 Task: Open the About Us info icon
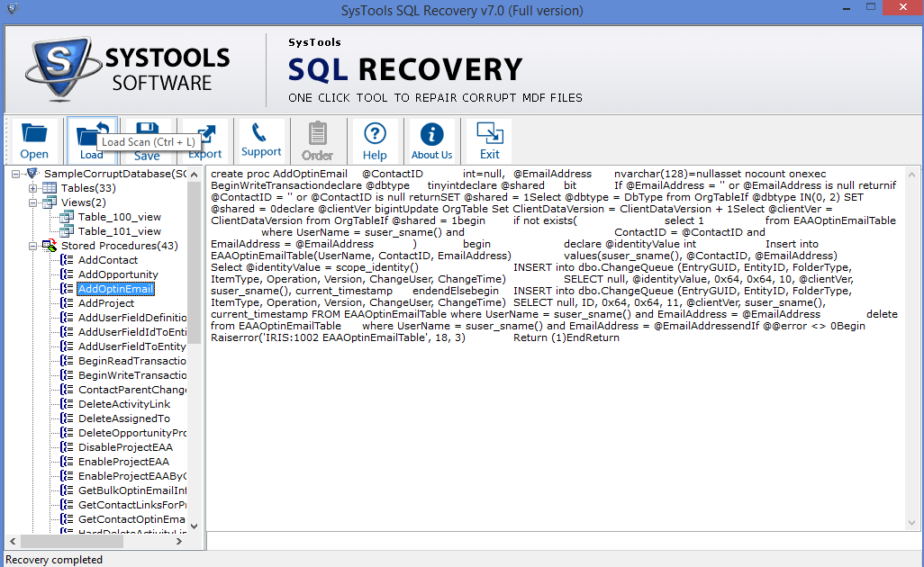431,141
